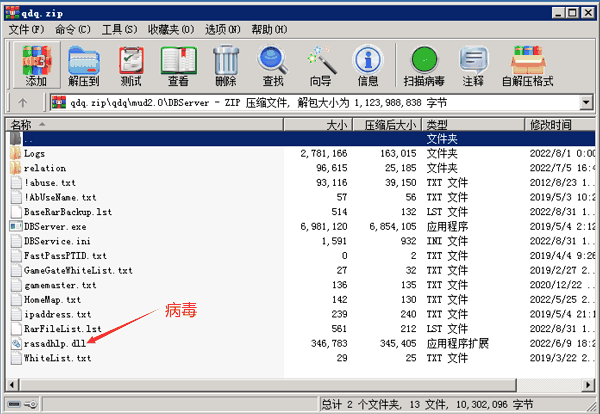Click the date 2012/8/23 for !abuse.txt

coord(562,183)
